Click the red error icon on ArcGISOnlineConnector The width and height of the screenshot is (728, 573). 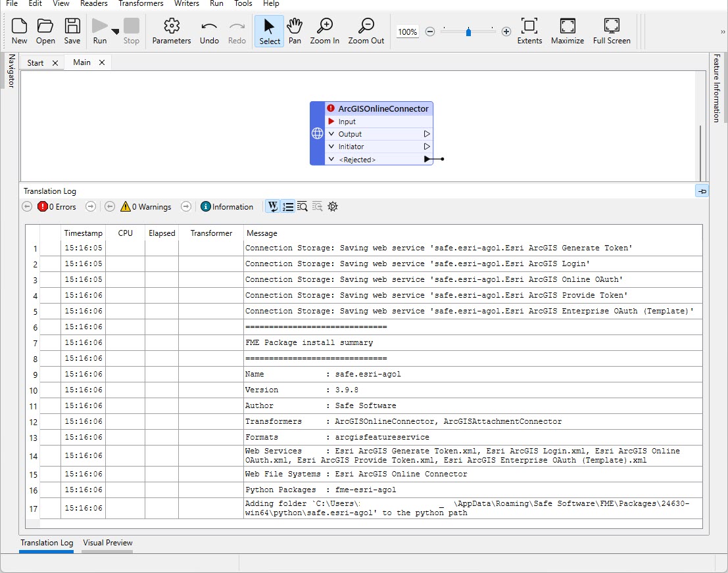[x=331, y=108]
